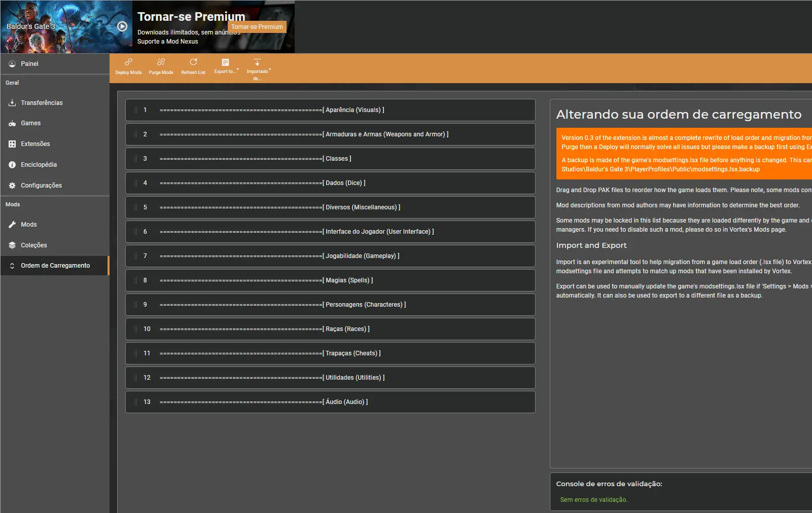Click the 'Import and Export' heading
812x513 pixels.
click(591, 245)
